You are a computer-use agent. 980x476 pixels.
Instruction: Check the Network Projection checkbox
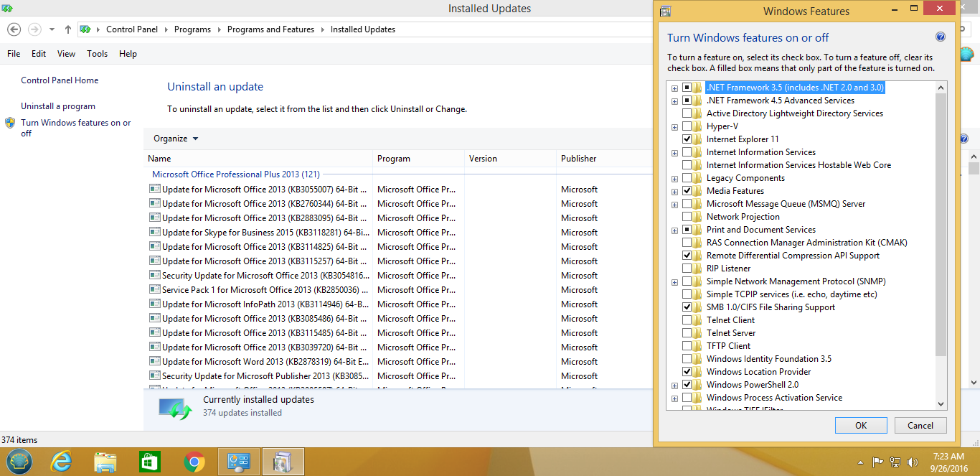pos(687,217)
